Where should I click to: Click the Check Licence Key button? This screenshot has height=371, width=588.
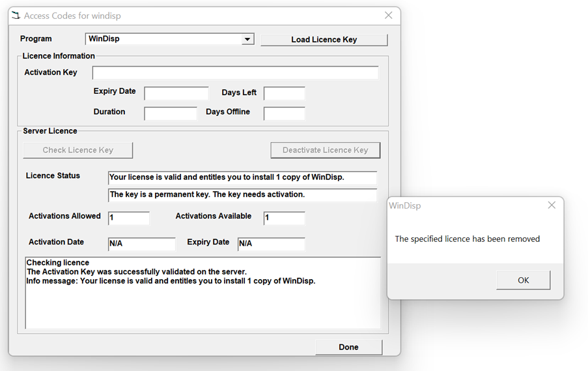[x=78, y=151]
